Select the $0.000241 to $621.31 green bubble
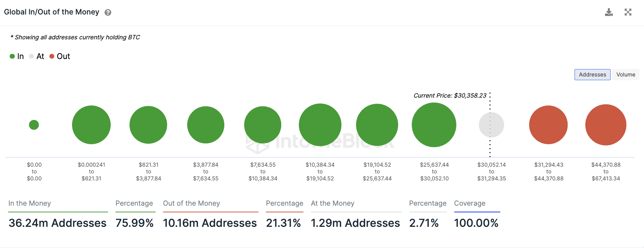 [91, 125]
